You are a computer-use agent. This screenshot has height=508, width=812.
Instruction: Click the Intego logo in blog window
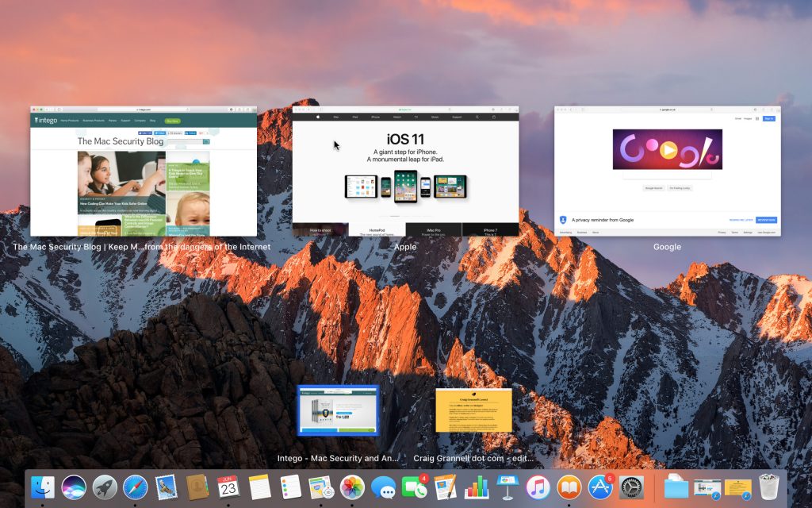click(45, 121)
